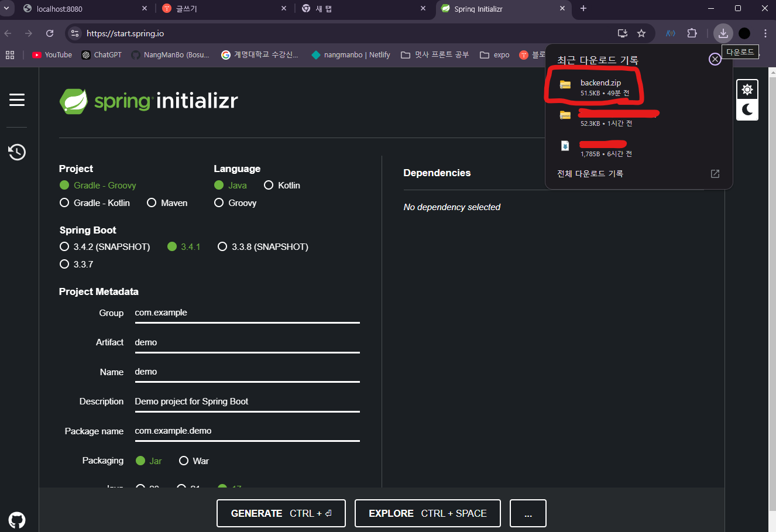Open NangManBo GitHub bookmark
776x532 pixels.
170,55
